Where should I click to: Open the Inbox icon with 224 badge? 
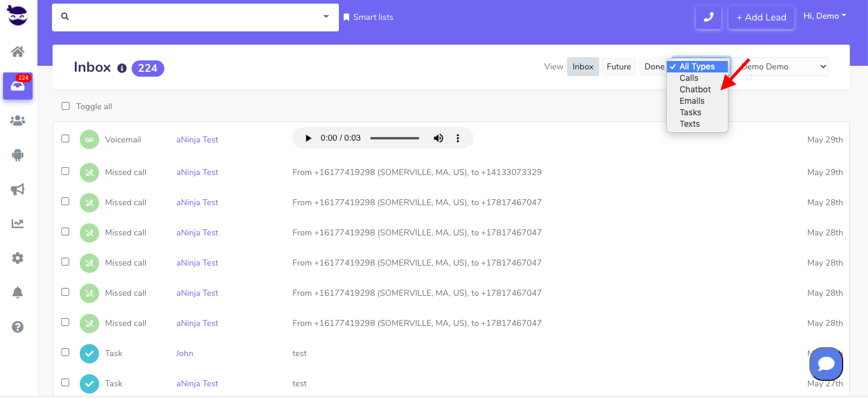click(18, 86)
